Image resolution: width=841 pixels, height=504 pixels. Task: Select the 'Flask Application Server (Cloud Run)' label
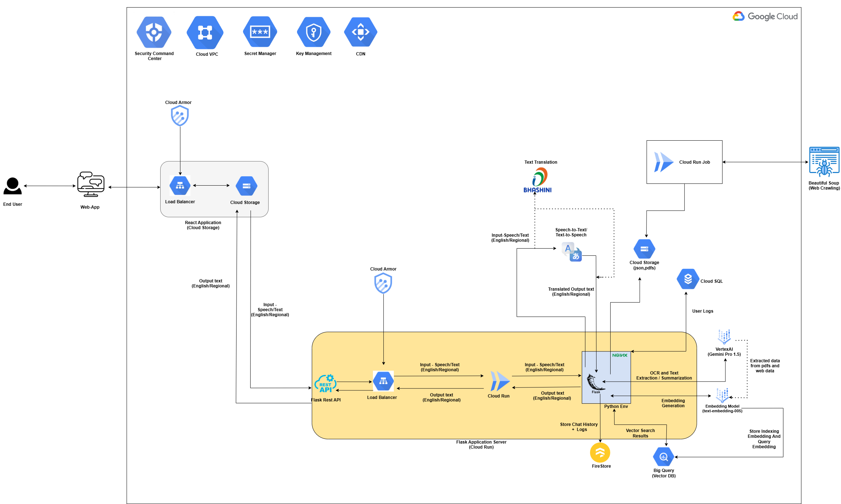(x=481, y=445)
